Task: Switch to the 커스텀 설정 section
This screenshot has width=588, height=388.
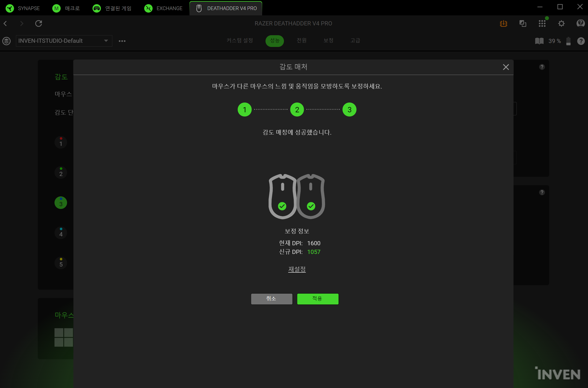Action: click(x=240, y=41)
